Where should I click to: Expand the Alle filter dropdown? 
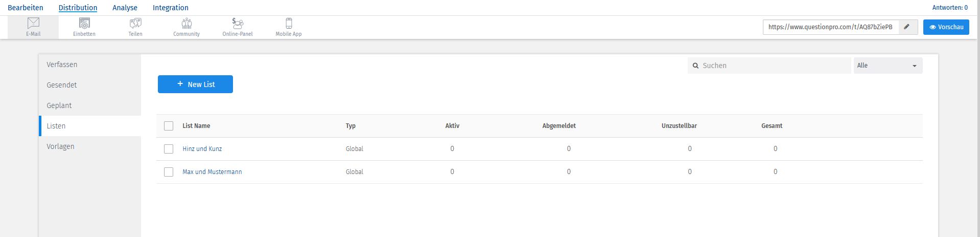coord(888,66)
